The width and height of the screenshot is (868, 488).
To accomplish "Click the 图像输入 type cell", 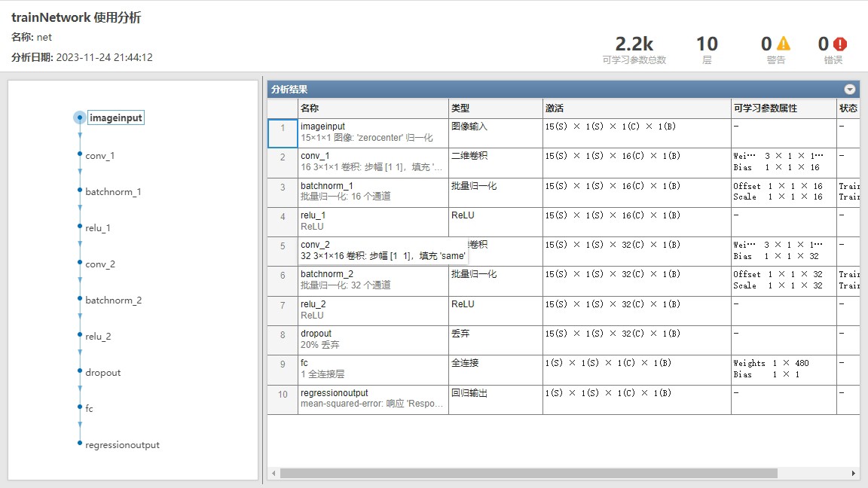I will tap(496, 133).
